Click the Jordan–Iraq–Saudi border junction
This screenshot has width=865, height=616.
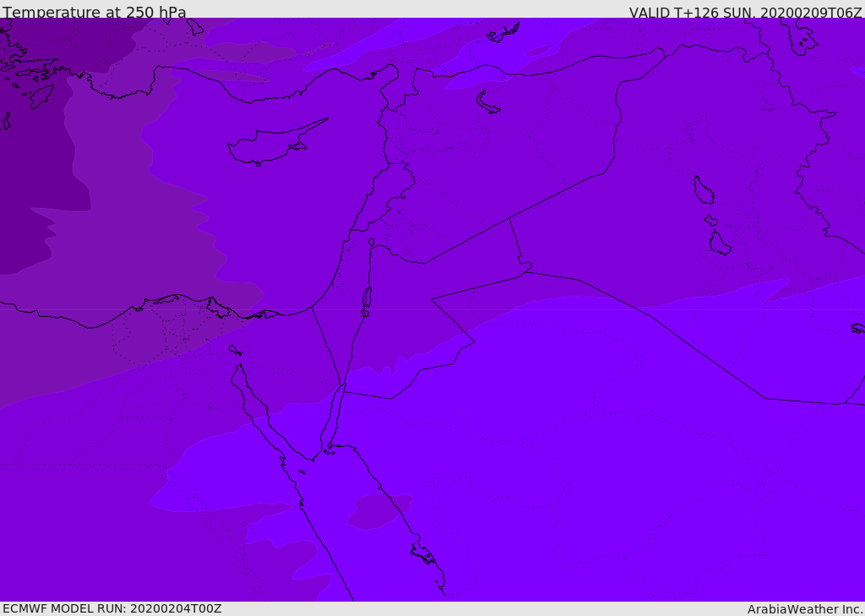[525, 271]
